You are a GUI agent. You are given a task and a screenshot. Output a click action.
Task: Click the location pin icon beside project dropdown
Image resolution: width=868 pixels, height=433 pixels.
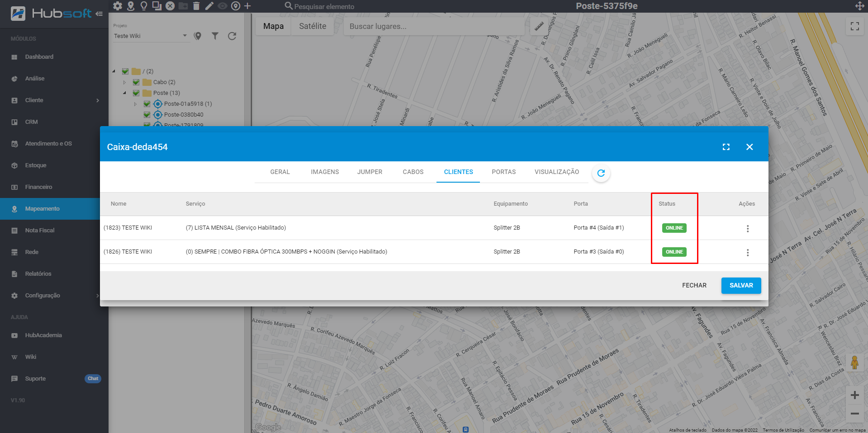click(x=198, y=36)
